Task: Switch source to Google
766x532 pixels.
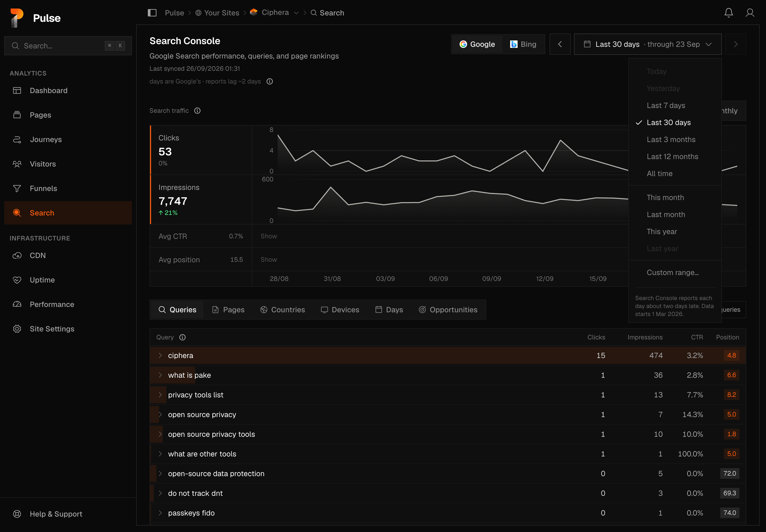Action: click(477, 44)
